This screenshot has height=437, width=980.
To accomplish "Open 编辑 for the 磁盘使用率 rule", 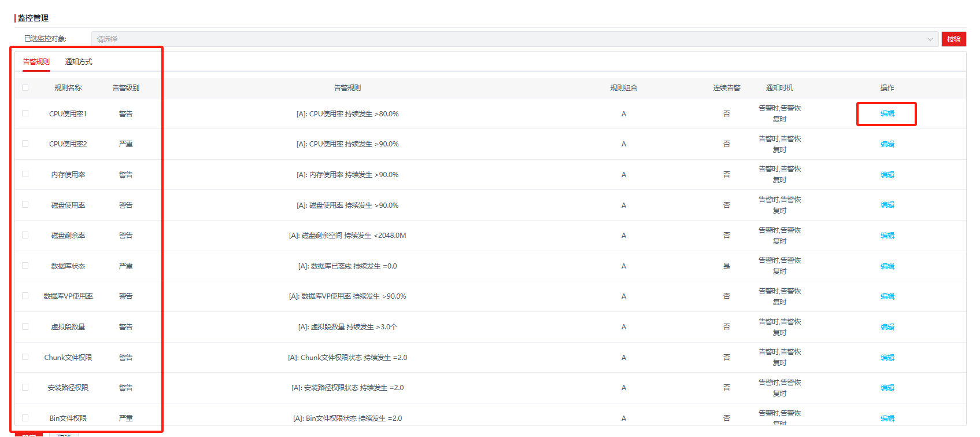I will point(887,205).
